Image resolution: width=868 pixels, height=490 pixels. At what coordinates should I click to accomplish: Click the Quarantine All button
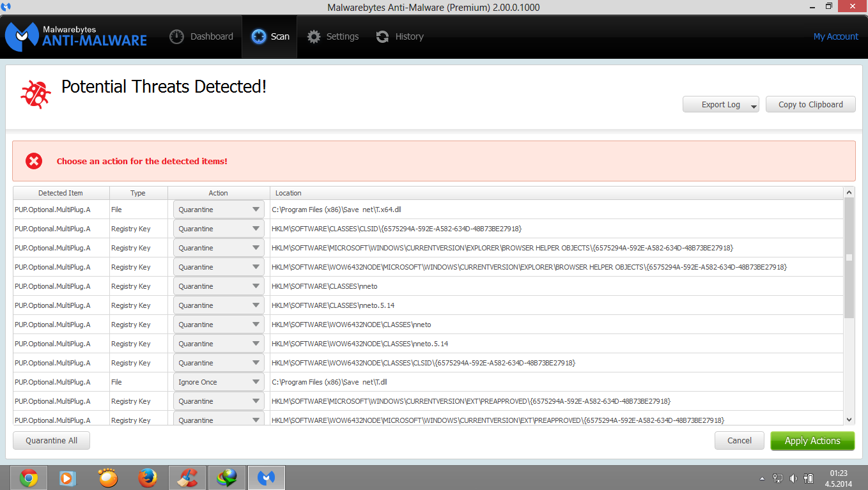coord(51,441)
